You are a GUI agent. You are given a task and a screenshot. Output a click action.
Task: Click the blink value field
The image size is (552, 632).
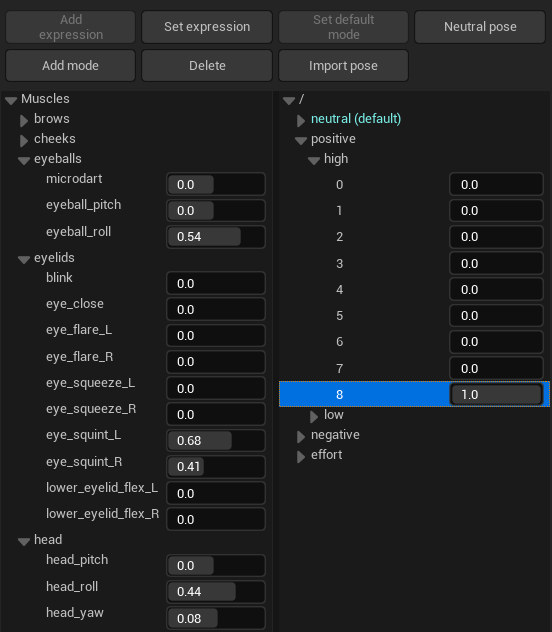[216, 283]
